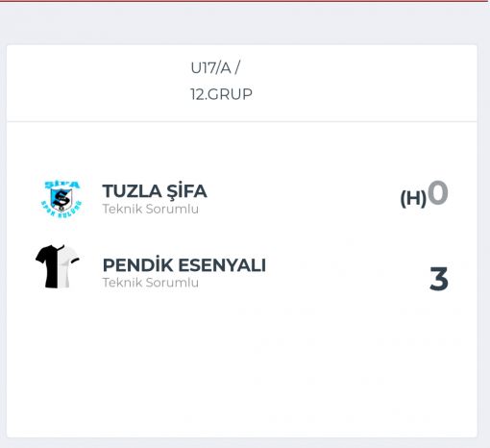This screenshot has height=448, width=490.
Task: Click the Tuzla Şifa club logo
Action: (x=61, y=199)
